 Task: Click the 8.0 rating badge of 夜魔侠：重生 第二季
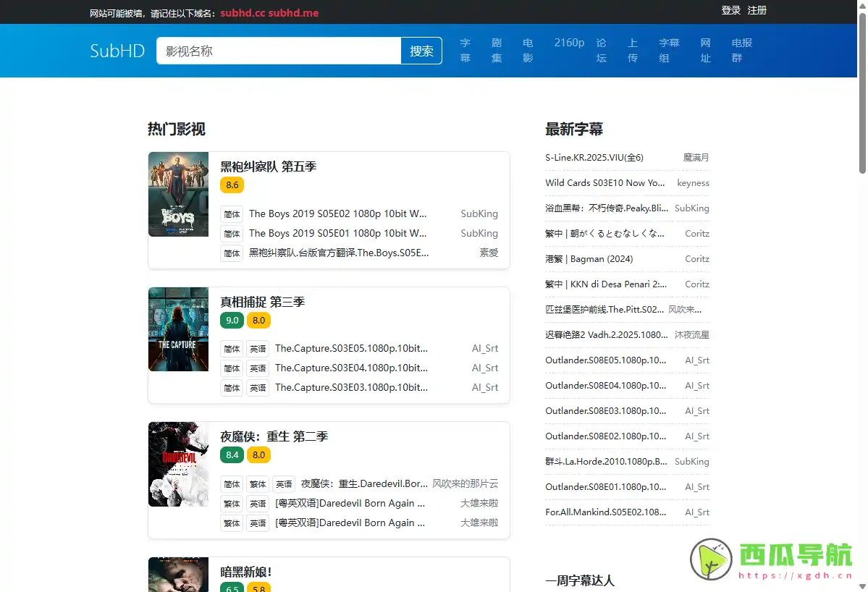[x=258, y=454]
